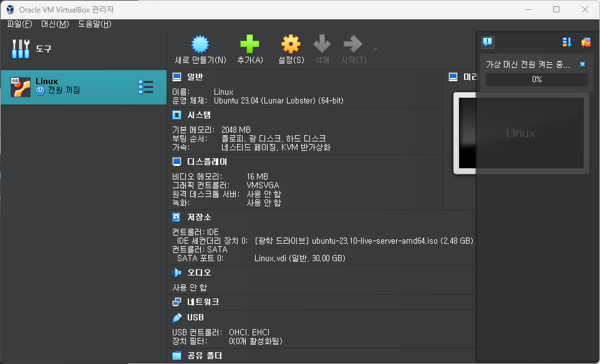The width and height of the screenshot is (600, 364).
Task: Open the Linux VM list menu icon
Action: [146, 87]
